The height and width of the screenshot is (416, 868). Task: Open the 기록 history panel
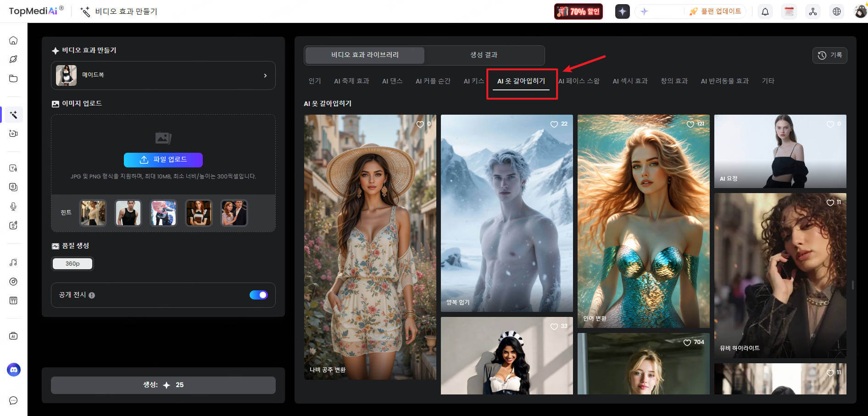pyautogui.click(x=829, y=55)
